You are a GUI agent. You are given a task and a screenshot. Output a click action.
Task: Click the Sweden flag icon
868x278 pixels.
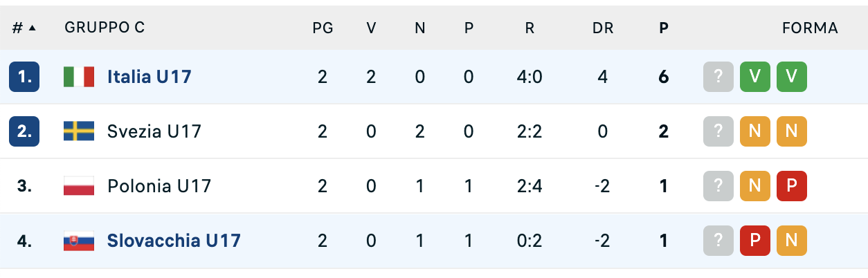point(78,131)
